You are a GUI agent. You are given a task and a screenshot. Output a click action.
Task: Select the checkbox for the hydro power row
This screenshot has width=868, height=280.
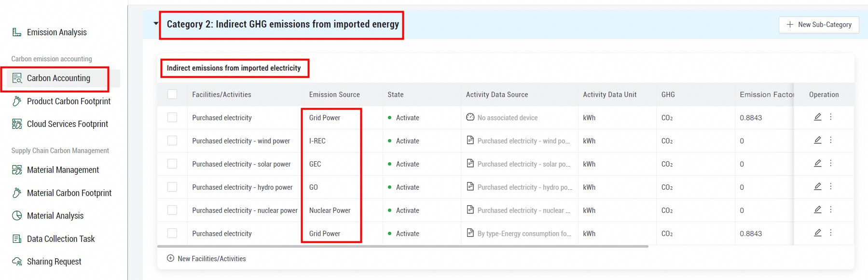(172, 187)
